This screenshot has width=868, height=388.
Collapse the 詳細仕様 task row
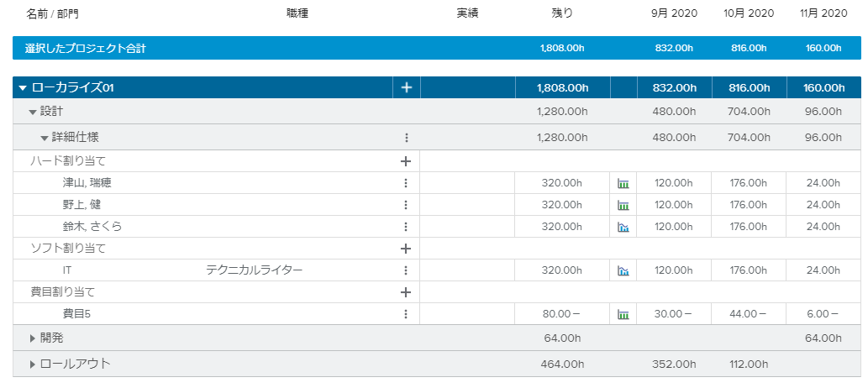(x=45, y=138)
